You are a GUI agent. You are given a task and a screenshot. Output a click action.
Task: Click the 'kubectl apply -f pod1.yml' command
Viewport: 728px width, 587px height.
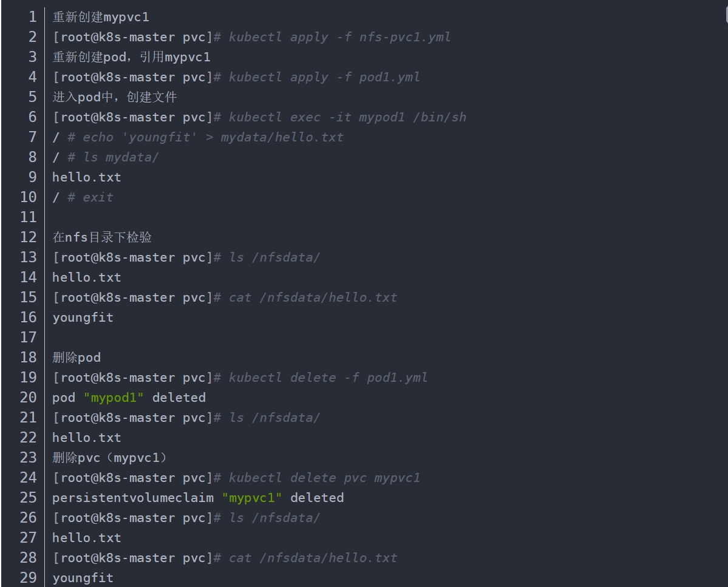324,77
